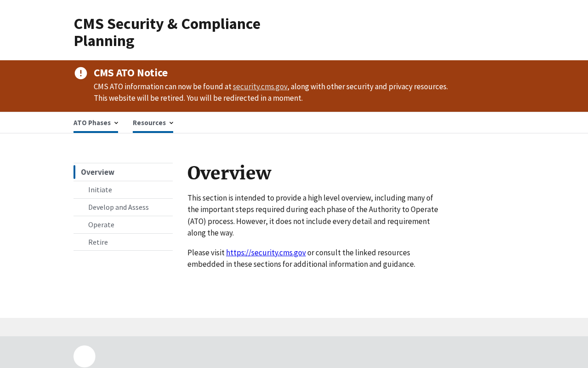Choose Operate in the side navigation
The height and width of the screenshot is (368, 588).
(x=101, y=224)
